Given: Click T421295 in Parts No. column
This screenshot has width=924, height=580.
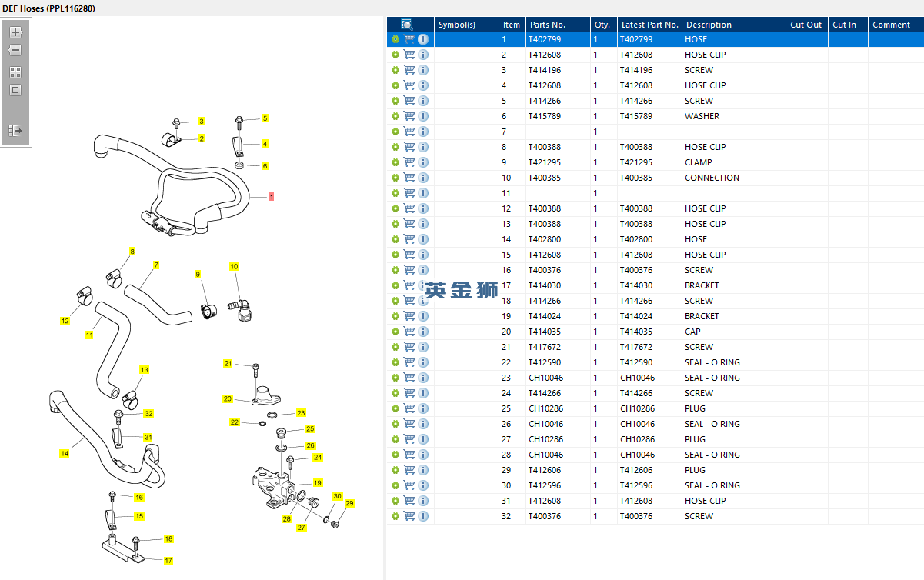Looking at the screenshot, I should [x=545, y=162].
